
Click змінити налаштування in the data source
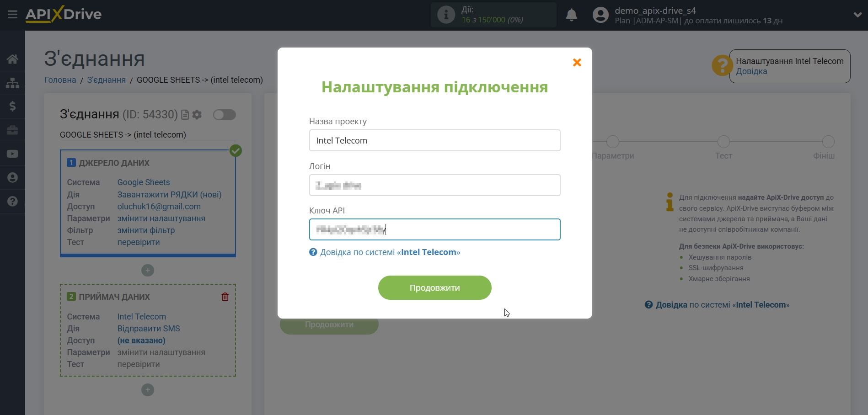coord(161,218)
